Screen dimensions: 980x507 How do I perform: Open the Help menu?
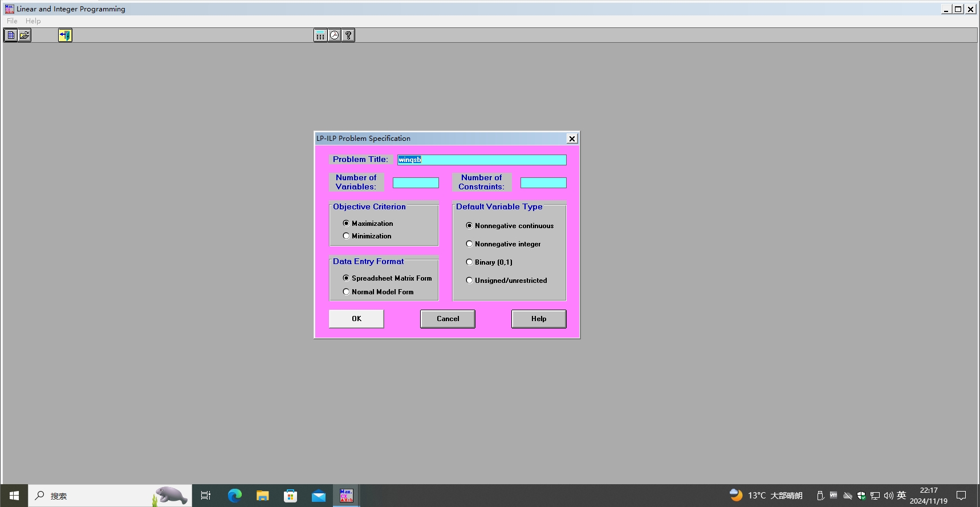pos(33,21)
